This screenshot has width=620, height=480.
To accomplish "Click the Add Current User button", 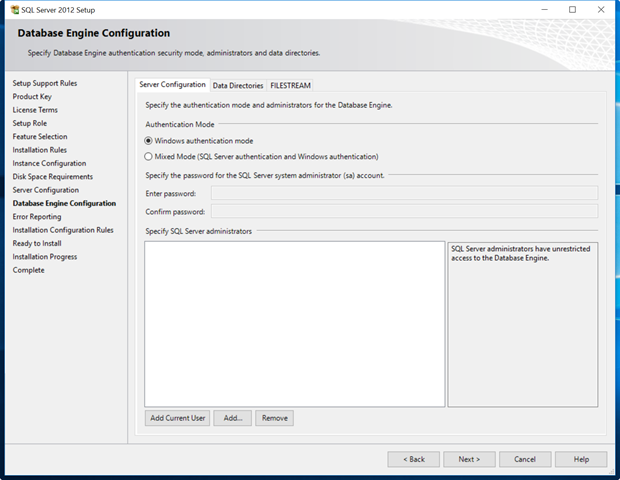I will (x=177, y=418).
